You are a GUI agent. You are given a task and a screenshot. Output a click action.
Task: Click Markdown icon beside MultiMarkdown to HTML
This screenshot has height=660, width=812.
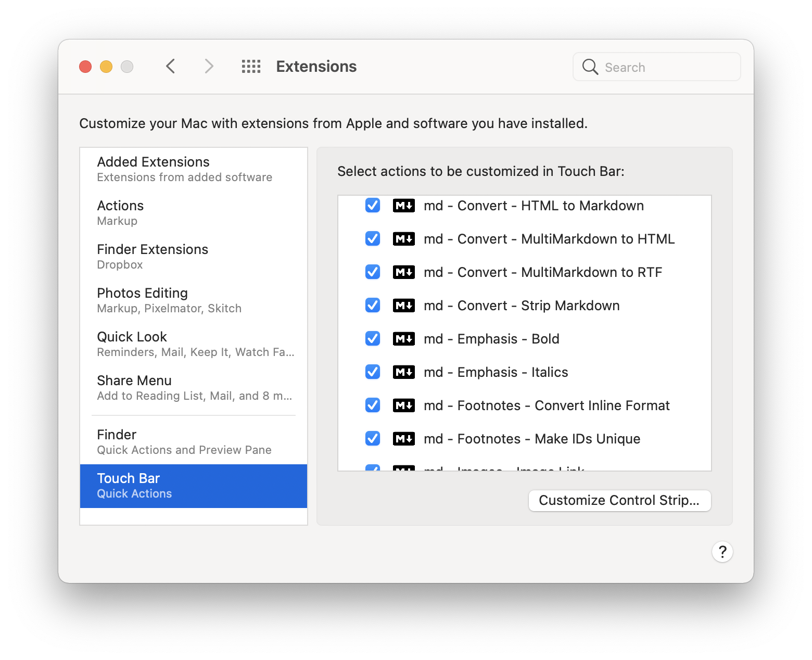coord(404,239)
